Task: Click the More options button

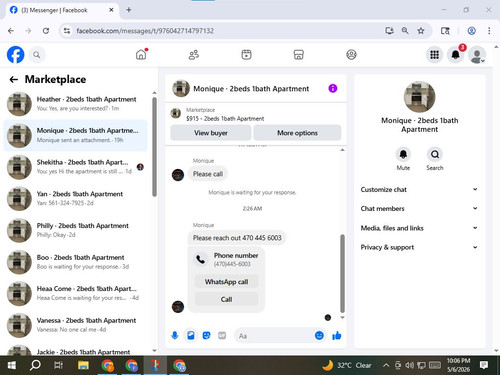Action: [x=297, y=133]
